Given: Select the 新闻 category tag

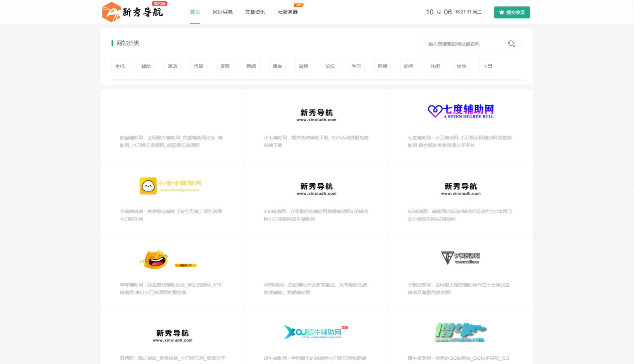Looking at the screenshot, I should [x=251, y=66].
